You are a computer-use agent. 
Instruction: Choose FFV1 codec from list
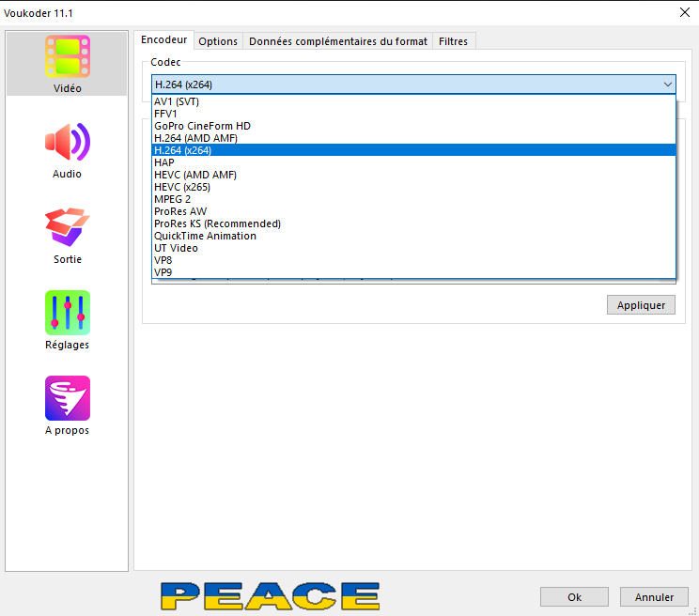[x=413, y=114]
